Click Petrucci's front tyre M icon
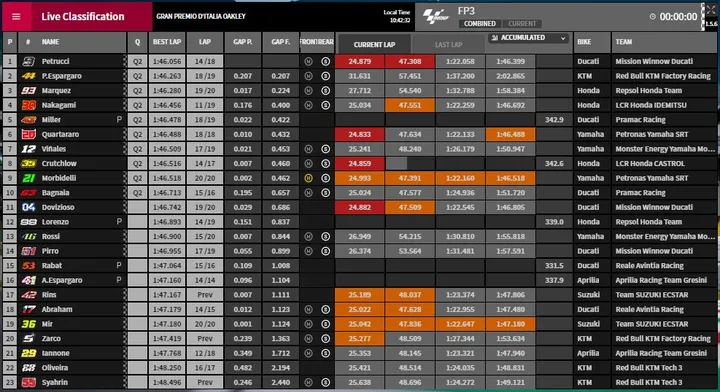720x392 pixels. click(309, 61)
